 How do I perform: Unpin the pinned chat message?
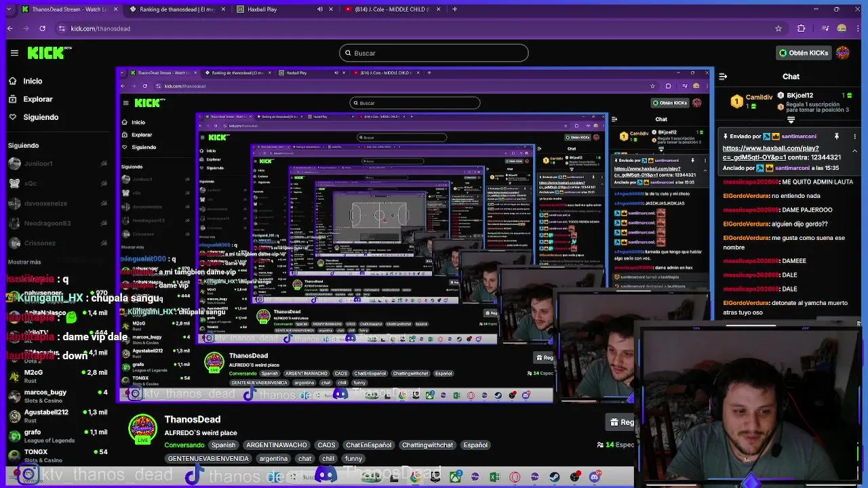pos(836,136)
